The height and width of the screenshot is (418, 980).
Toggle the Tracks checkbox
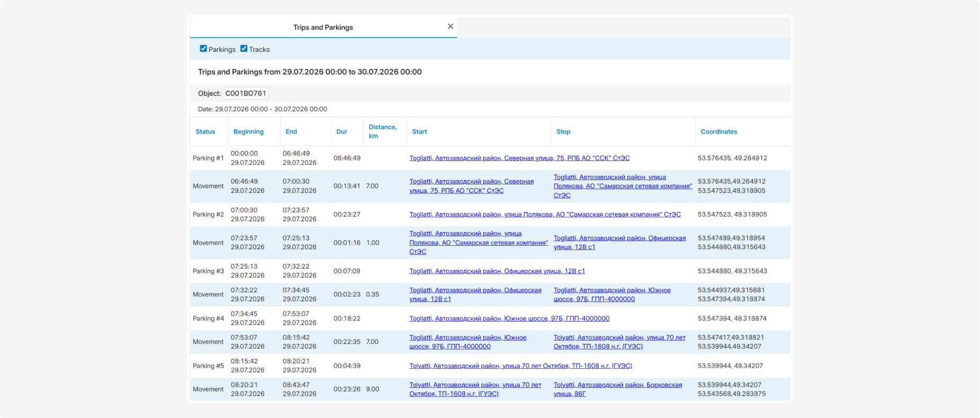pos(244,49)
